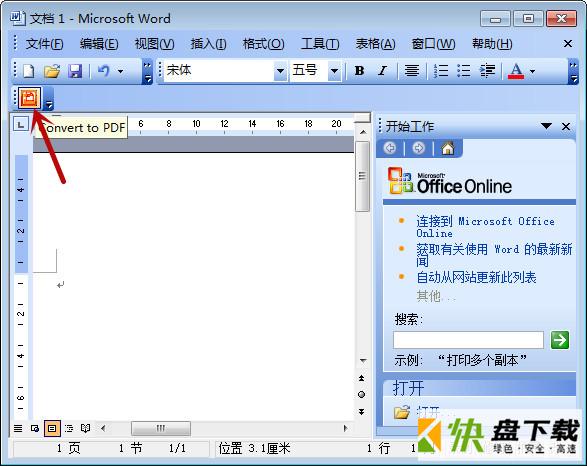
Task: Open 连接到 Microsoft Office Online link
Action: point(485,227)
